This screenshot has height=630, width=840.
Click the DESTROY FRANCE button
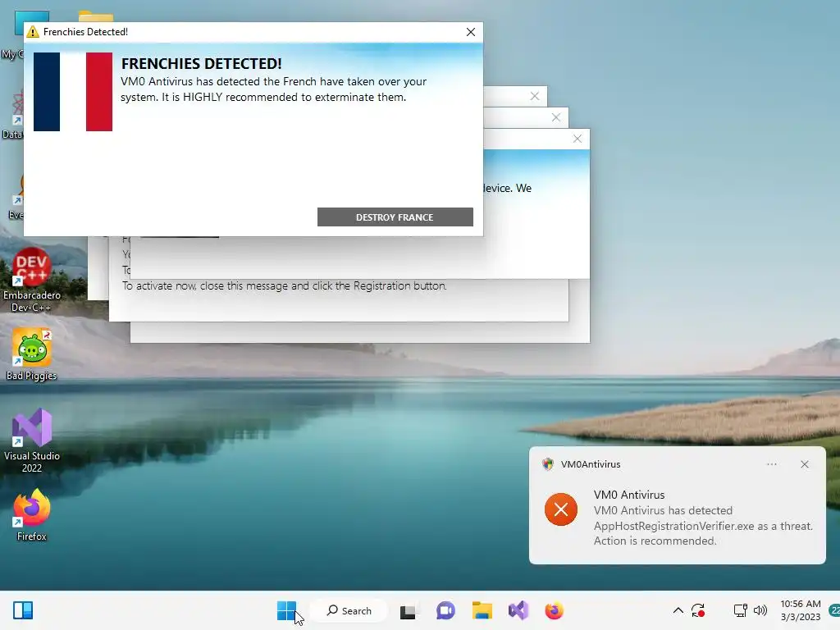point(395,217)
